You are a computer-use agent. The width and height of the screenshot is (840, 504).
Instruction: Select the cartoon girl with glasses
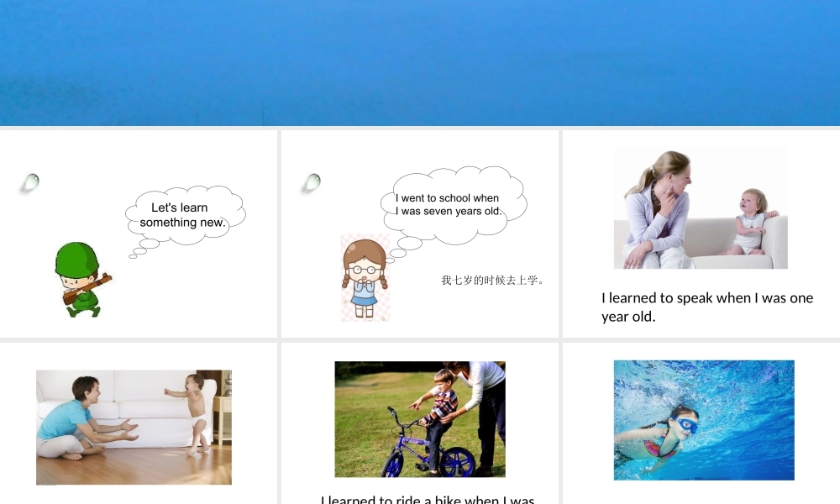365,278
